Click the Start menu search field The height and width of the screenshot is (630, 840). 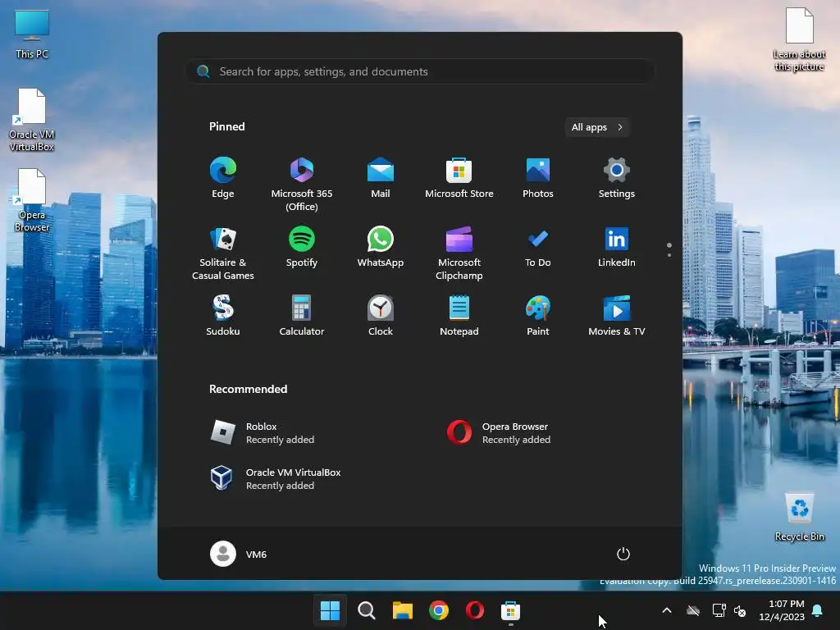(x=420, y=71)
